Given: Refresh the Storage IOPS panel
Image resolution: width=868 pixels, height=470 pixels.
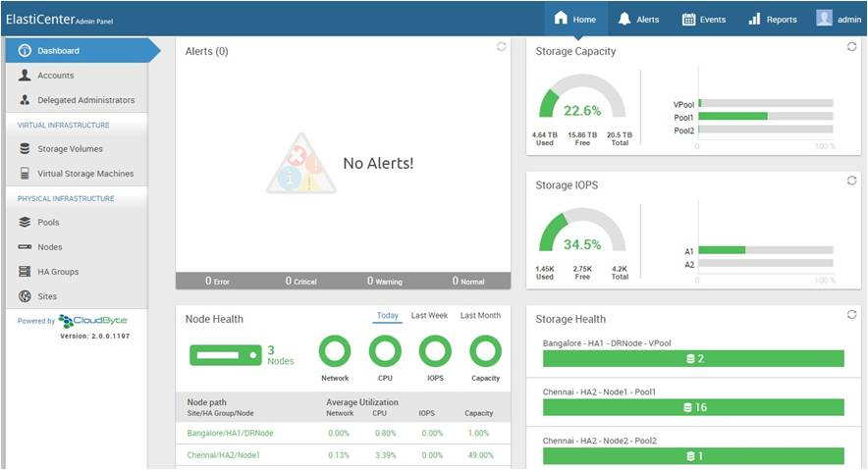Looking at the screenshot, I should click(851, 180).
